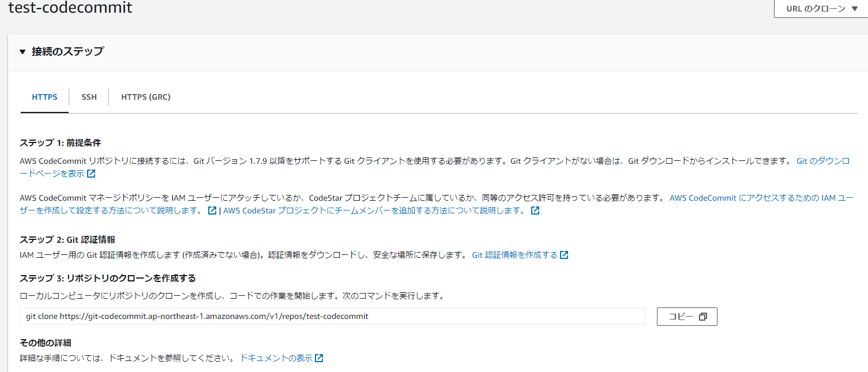Click the git clone command field
This screenshot has width=868, height=372.
coord(332,316)
